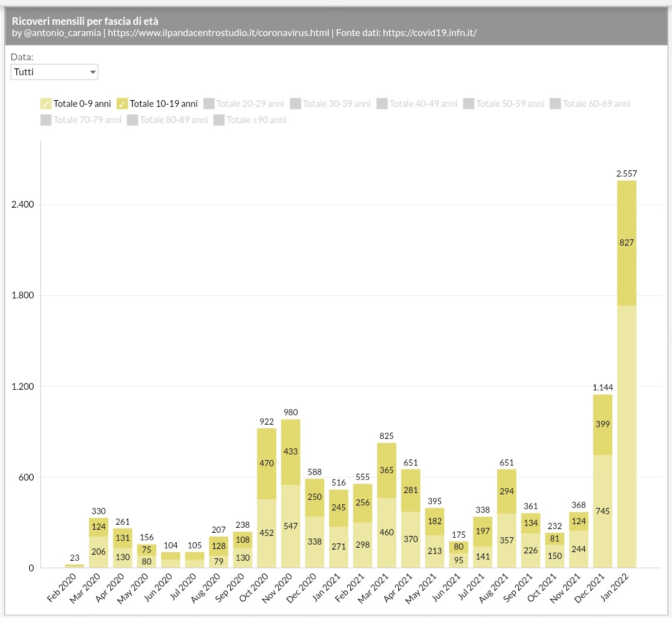Select the 294 segment in Aug 2021 bar
The image size is (672, 618).
pyautogui.click(x=506, y=491)
